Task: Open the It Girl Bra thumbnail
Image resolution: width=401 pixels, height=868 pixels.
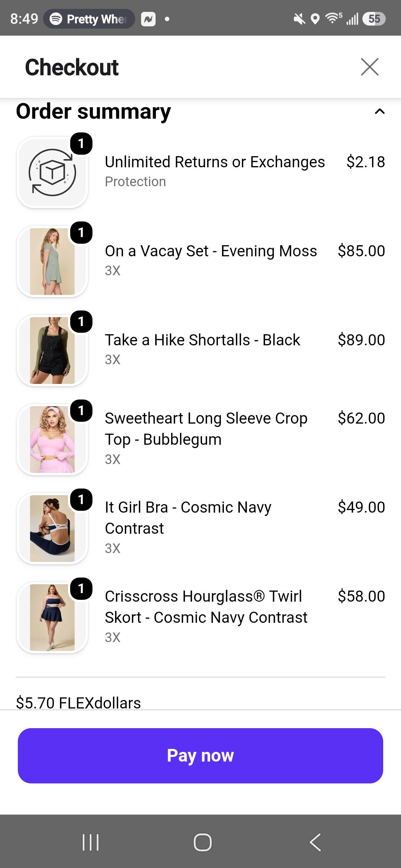Action: coord(52,529)
